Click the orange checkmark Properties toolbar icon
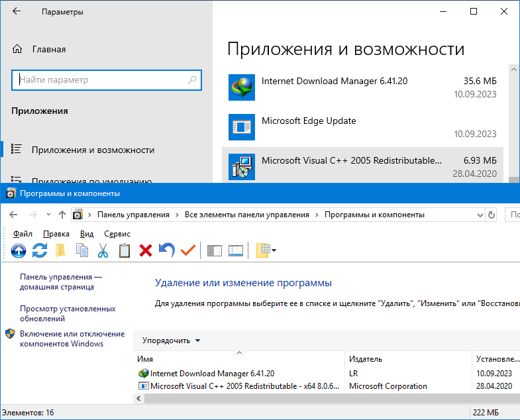Image resolution: width=520 pixels, height=420 pixels. pos(188,250)
